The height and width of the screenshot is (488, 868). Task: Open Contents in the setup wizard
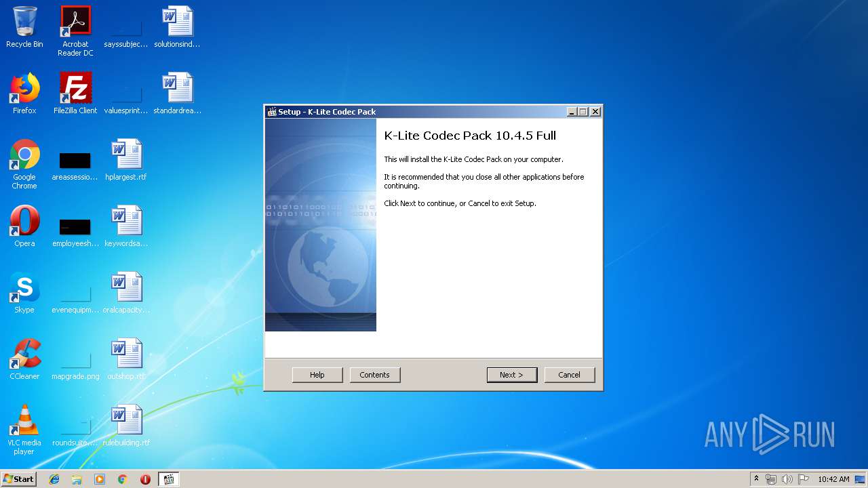pyautogui.click(x=375, y=375)
